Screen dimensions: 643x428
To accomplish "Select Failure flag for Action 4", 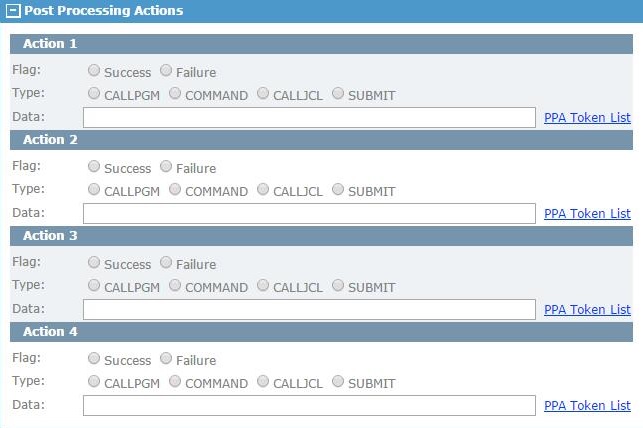I will pos(166,358).
